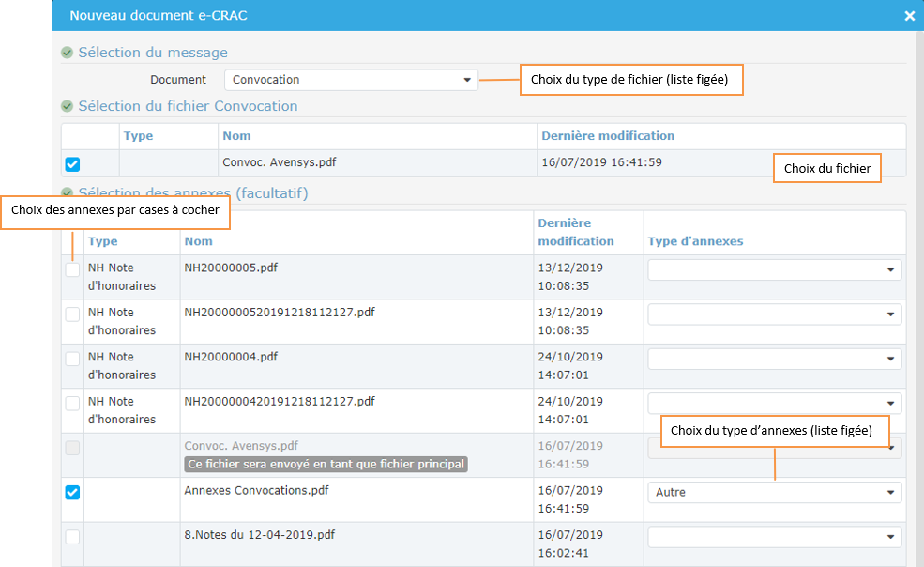Open the Document type dropdown showing Convocation

tap(351, 80)
